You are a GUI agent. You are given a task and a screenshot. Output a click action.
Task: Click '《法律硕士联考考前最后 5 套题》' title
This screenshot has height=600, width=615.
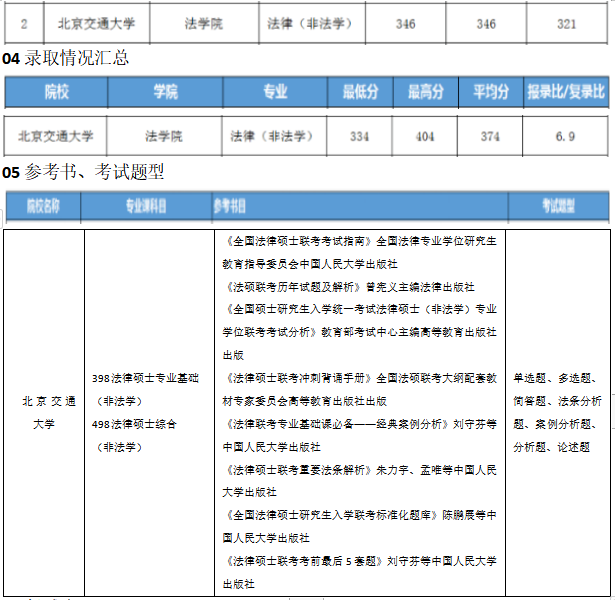click(303, 561)
